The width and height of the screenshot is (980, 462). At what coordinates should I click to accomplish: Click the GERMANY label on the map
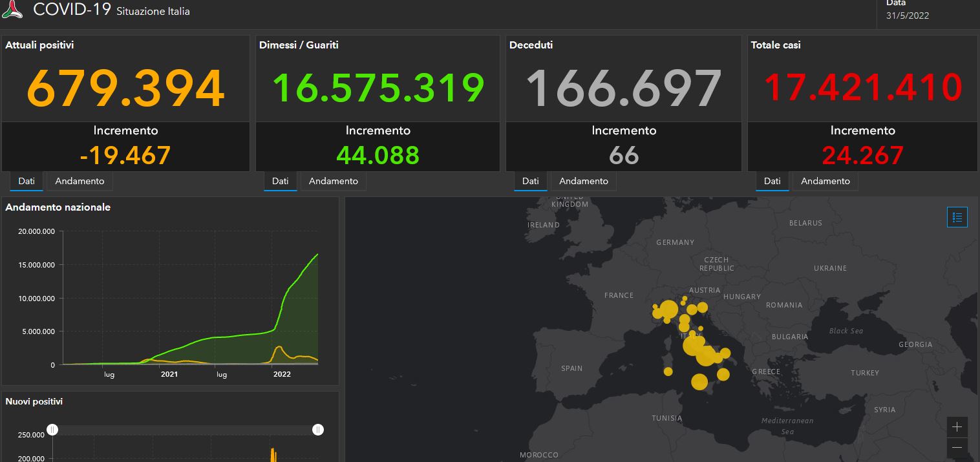[675, 242]
